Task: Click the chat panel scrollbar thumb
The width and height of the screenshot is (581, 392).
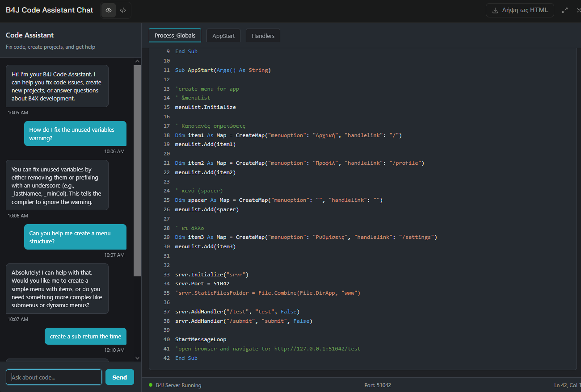Action: point(137,171)
